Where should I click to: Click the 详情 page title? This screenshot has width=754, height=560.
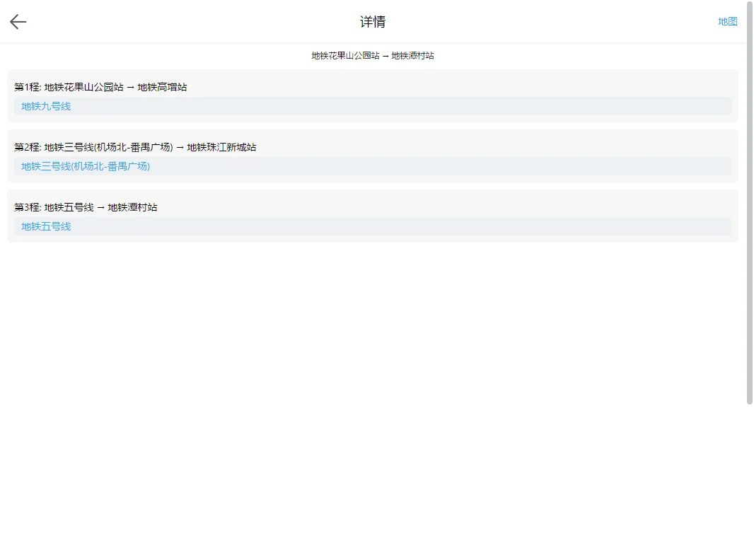click(373, 22)
